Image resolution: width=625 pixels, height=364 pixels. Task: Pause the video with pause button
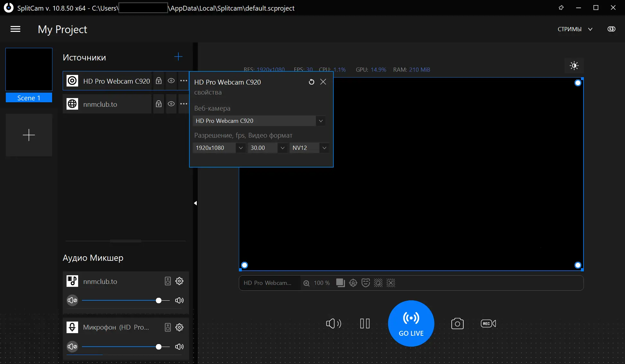(x=365, y=323)
